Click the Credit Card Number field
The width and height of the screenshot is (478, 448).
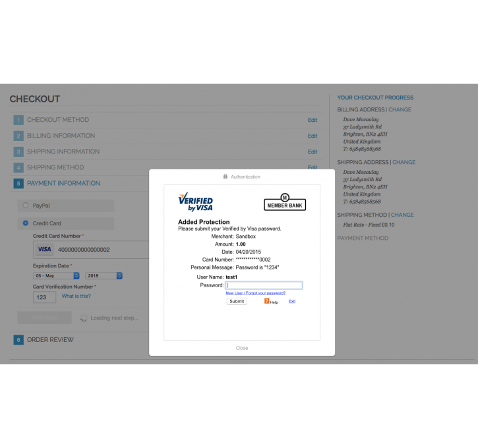coord(91,250)
